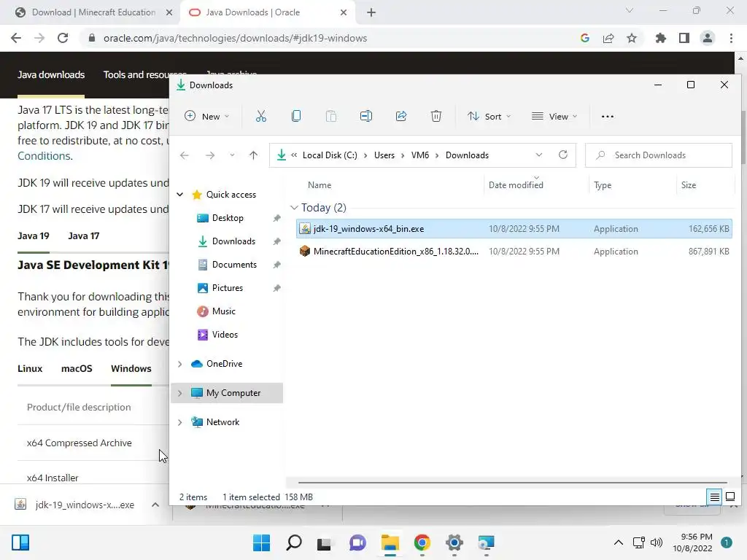Click the Explorer Up one level arrow
The width and height of the screenshot is (747, 560).
click(253, 155)
